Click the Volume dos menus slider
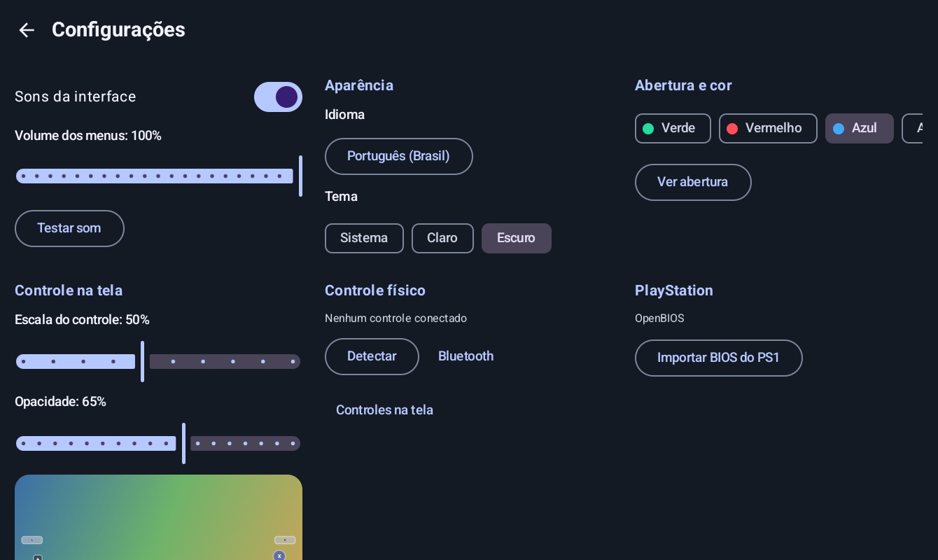 pos(158,176)
